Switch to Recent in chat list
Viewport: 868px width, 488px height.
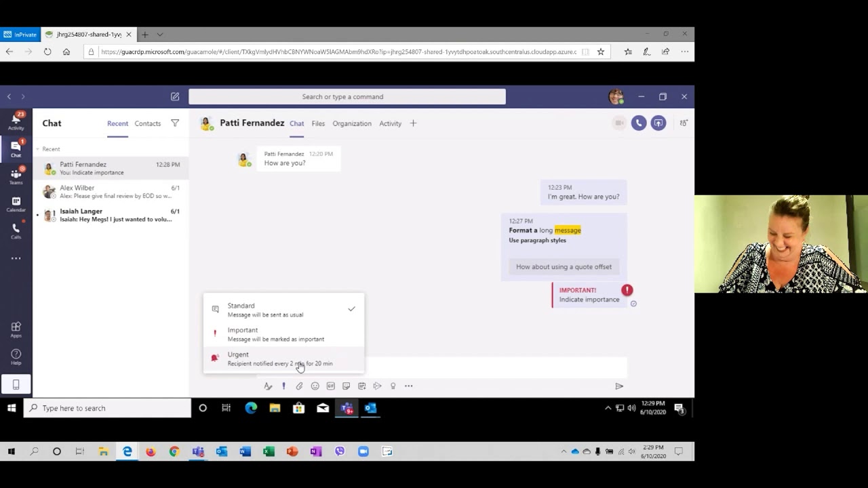coord(117,123)
